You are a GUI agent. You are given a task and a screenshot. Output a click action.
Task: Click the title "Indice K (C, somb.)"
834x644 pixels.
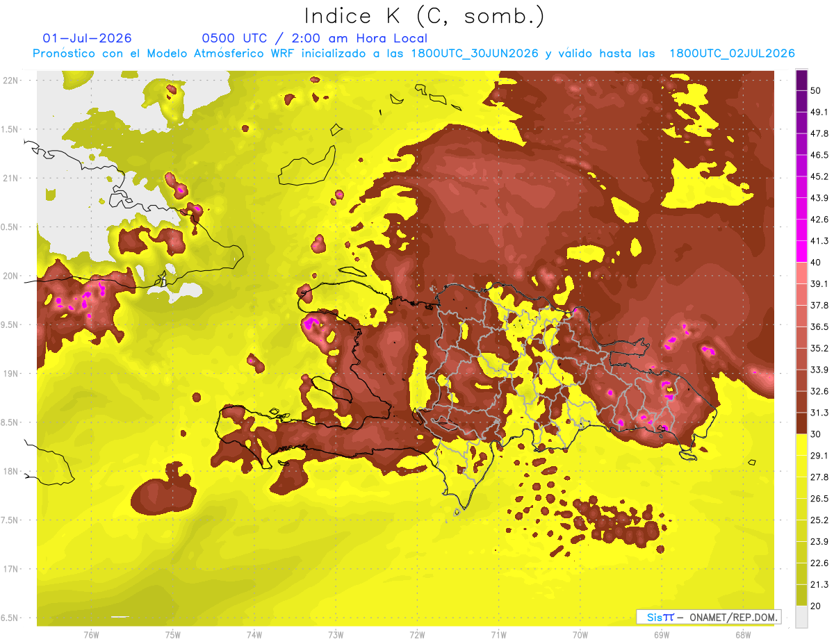point(424,17)
